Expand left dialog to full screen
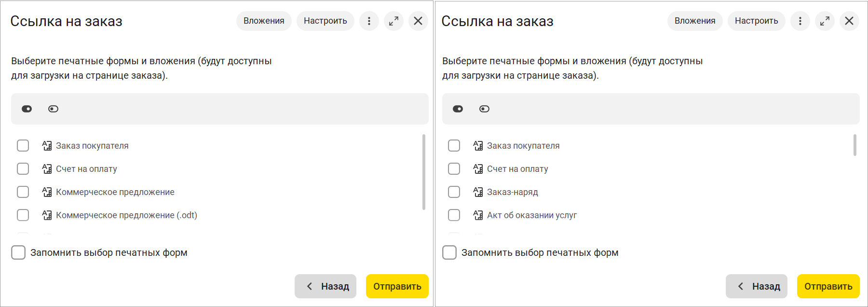Viewport: 868px width, 307px height. pos(393,21)
